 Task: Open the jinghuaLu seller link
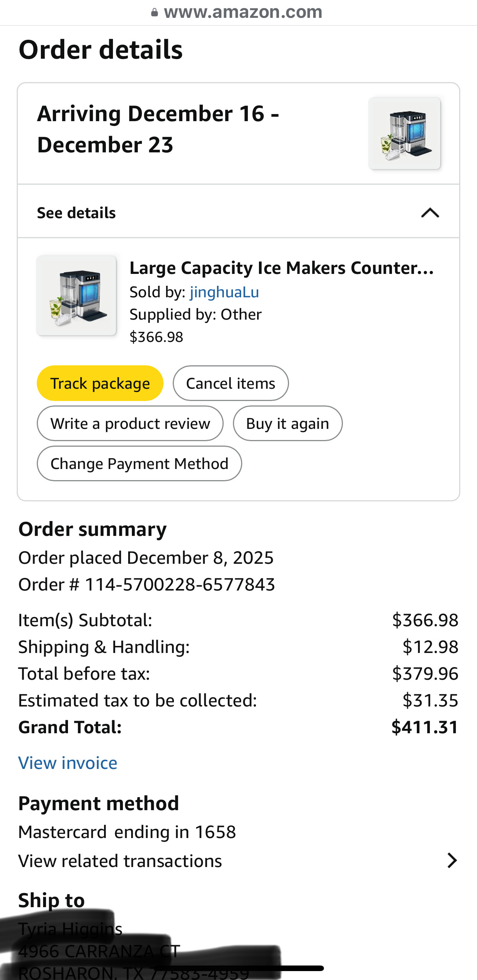224,292
